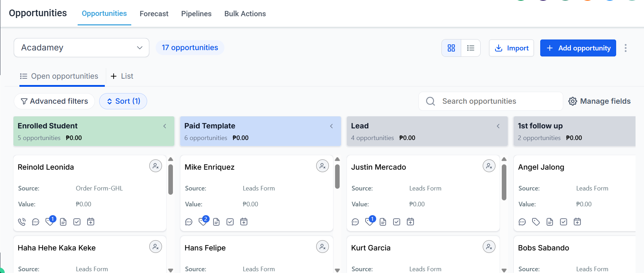This screenshot has height=273, width=644.
Task: Open the Bulk Actions tab
Action: pyautogui.click(x=245, y=14)
